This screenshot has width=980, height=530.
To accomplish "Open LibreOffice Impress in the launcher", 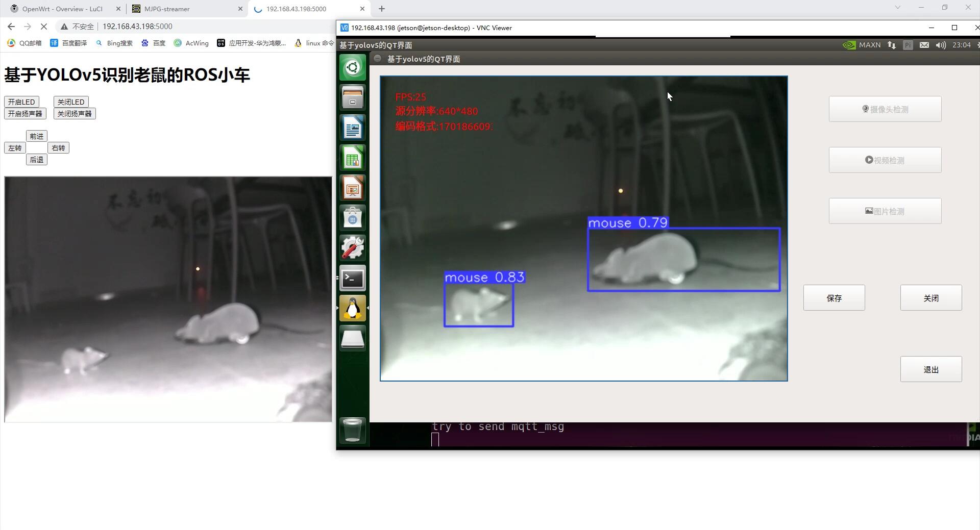I will (x=352, y=188).
